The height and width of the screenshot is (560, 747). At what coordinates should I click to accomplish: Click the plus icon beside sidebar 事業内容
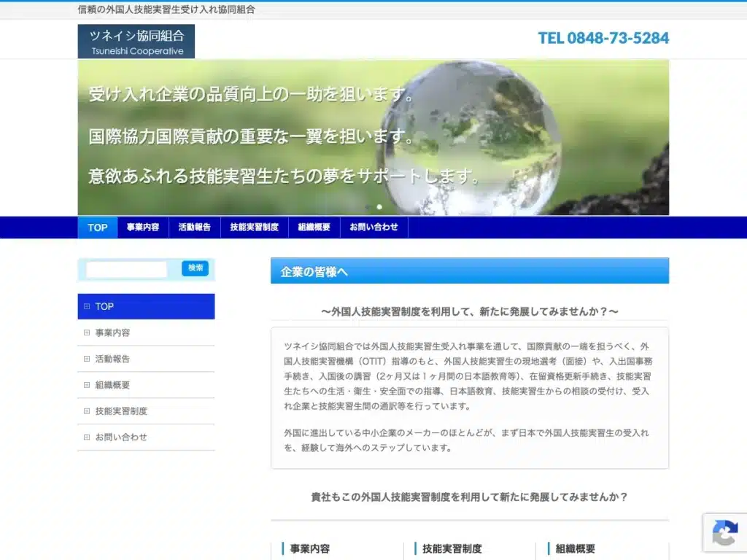[87, 332]
